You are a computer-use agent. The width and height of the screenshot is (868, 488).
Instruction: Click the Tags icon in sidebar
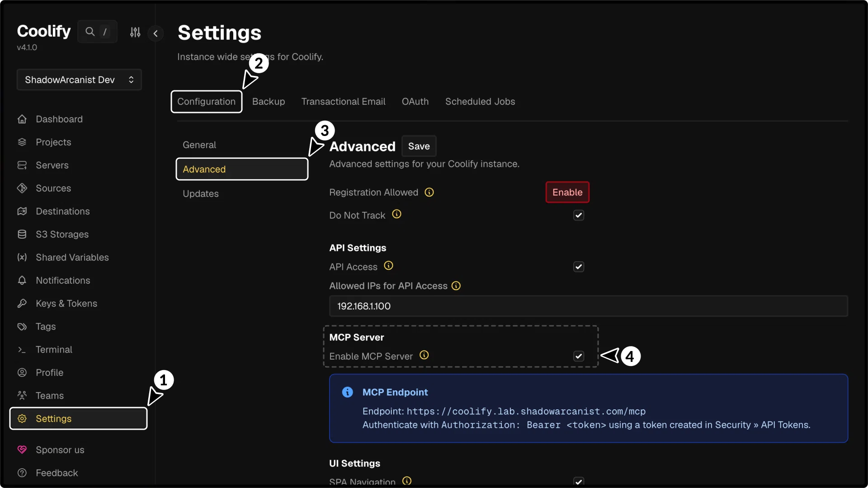[x=22, y=327]
